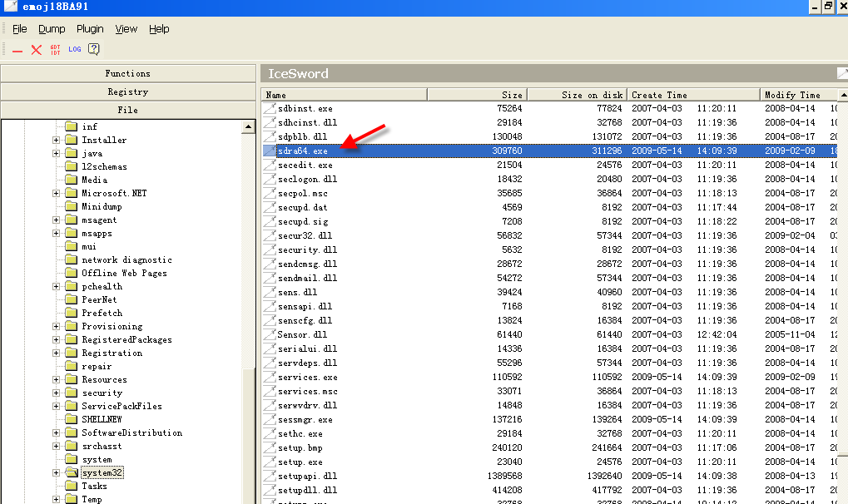This screenshot has height=504, width=848.
Task: Expand the system32 tree node
Action: pos(57,472)
